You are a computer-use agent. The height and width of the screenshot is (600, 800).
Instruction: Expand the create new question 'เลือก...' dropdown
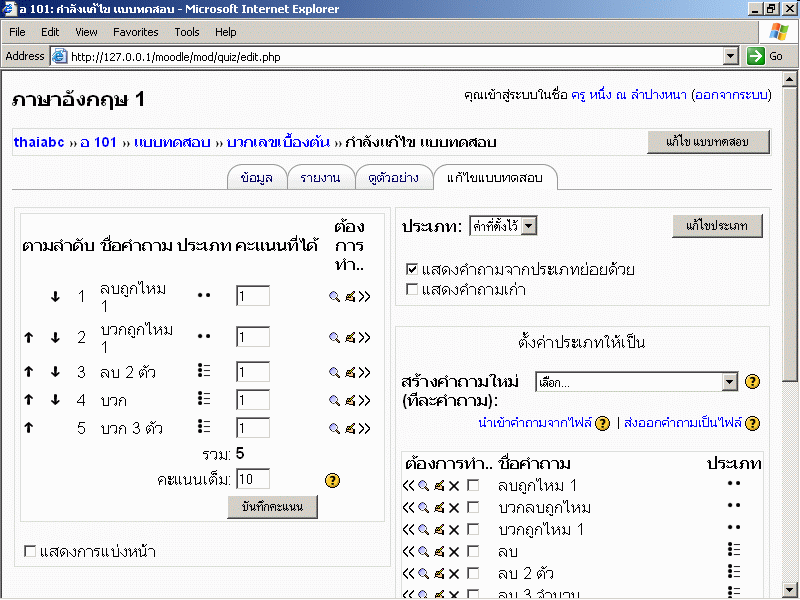[728, 382]
